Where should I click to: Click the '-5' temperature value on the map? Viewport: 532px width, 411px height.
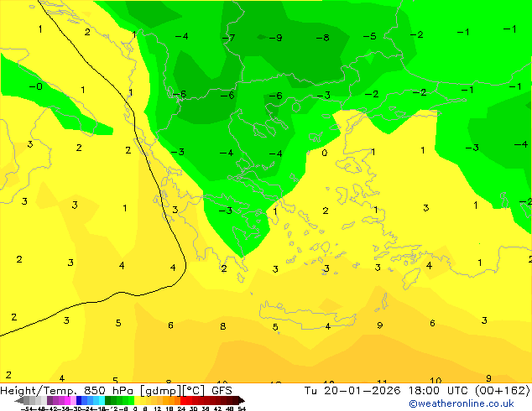point(369,36)
